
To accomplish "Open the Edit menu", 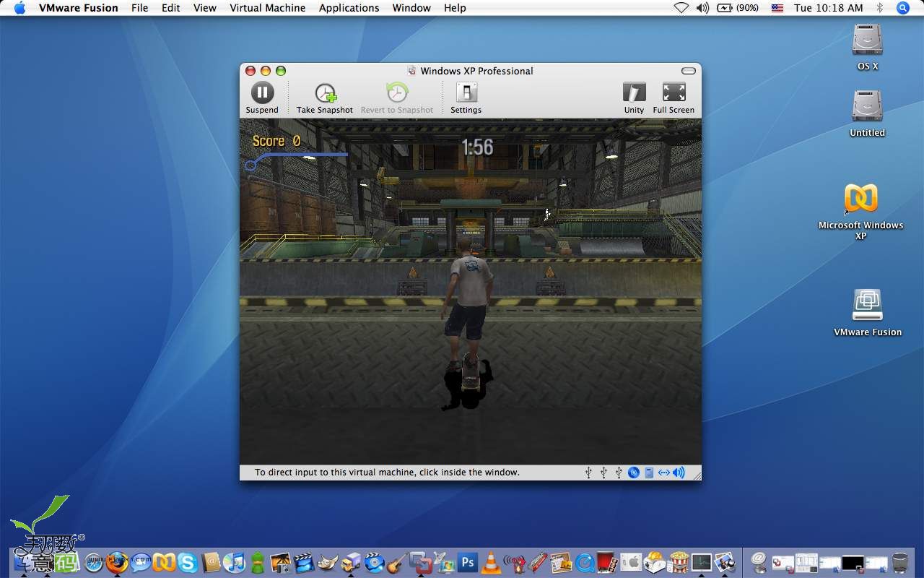I will click(x=171, y=8).
